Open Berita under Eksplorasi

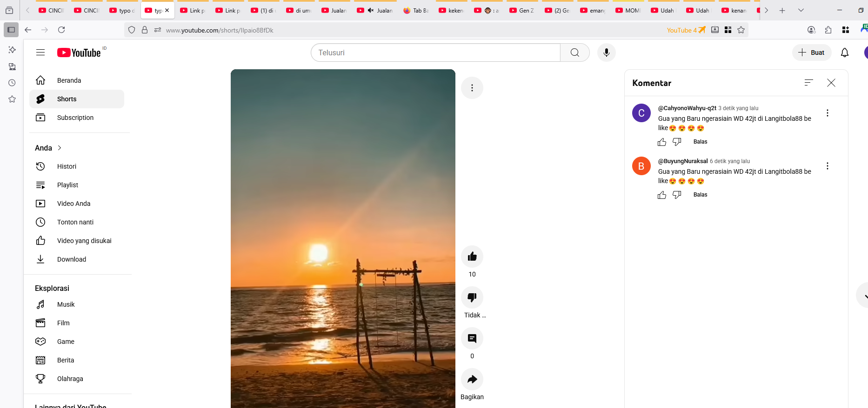click(x=77, y=360)
